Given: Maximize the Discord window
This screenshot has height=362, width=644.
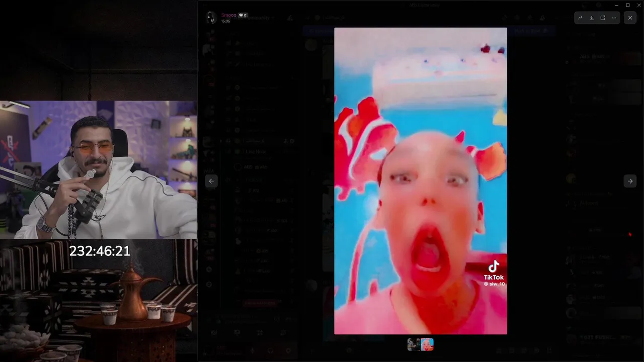Looking at the screenshot, I should (627, 5).
